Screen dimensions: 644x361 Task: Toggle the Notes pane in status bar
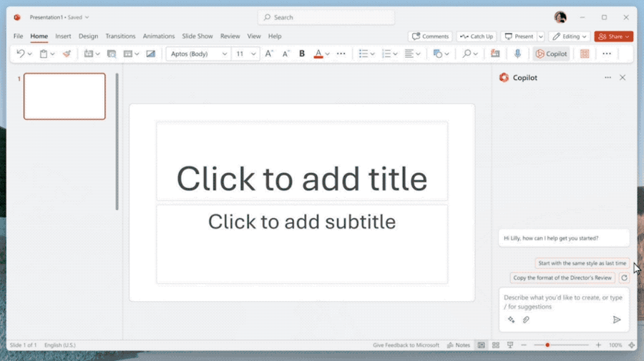click(459, 345)
